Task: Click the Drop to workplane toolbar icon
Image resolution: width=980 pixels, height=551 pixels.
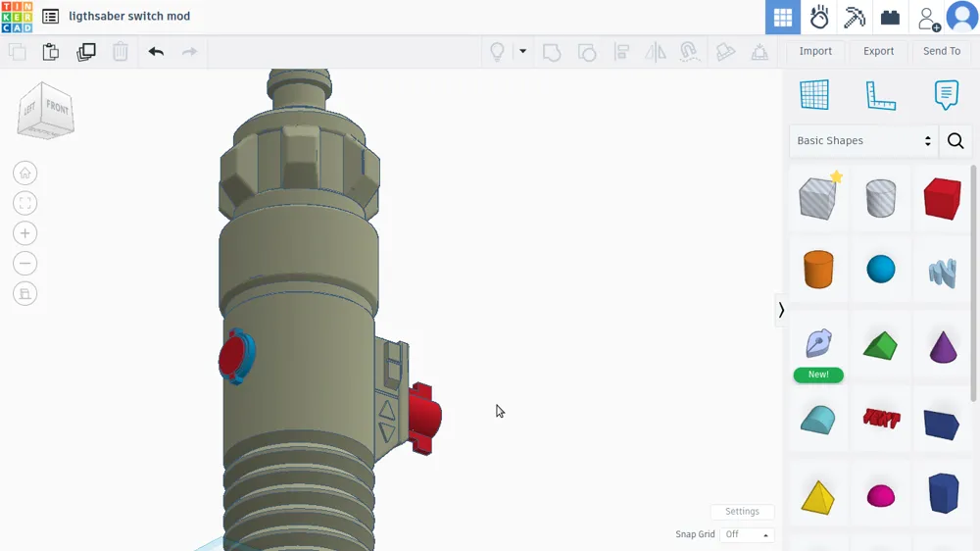Action: (x=759, y=52)
